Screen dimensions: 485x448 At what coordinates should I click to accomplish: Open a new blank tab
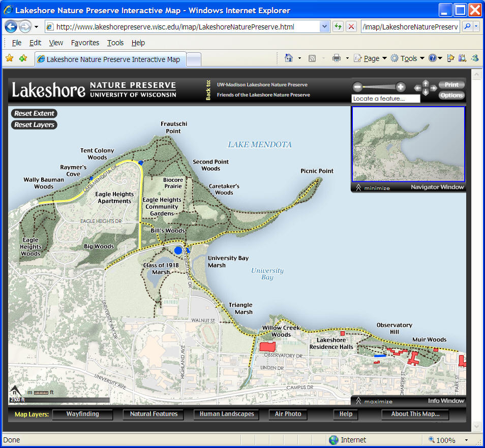(x=194, y=59)
